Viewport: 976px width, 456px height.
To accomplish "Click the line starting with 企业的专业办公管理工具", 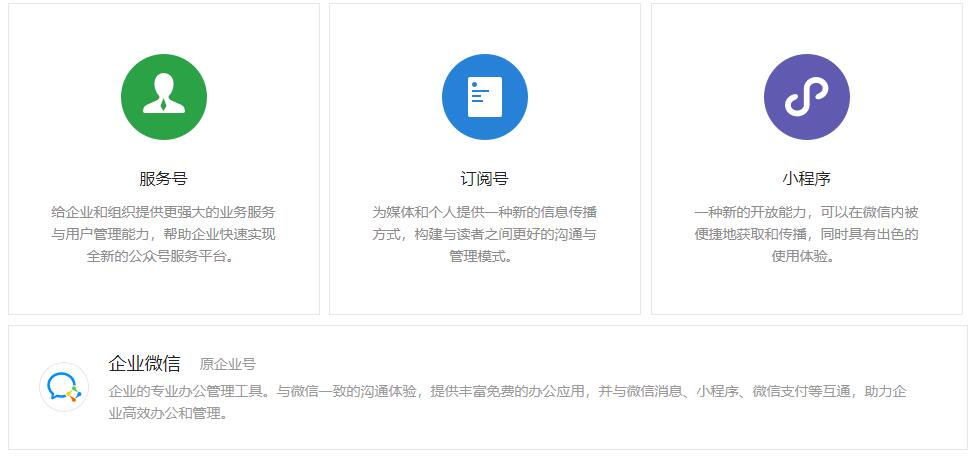I will coord(506,391).
